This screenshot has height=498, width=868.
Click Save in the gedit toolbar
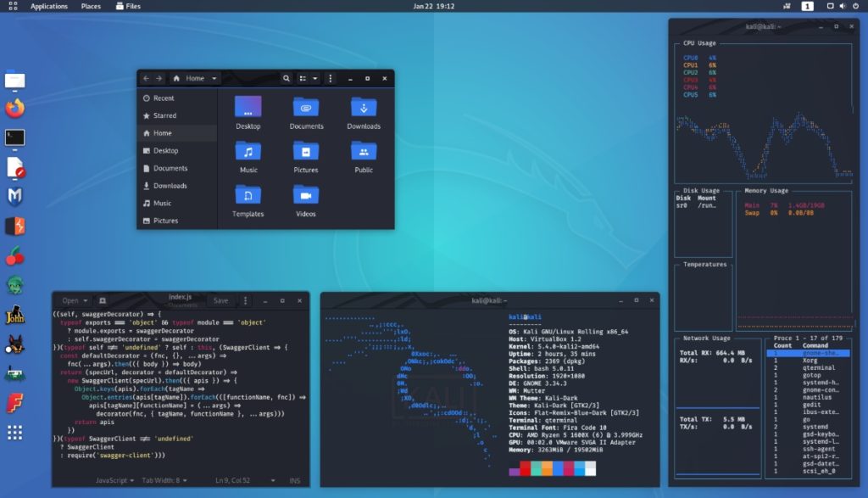coord(221,300)
